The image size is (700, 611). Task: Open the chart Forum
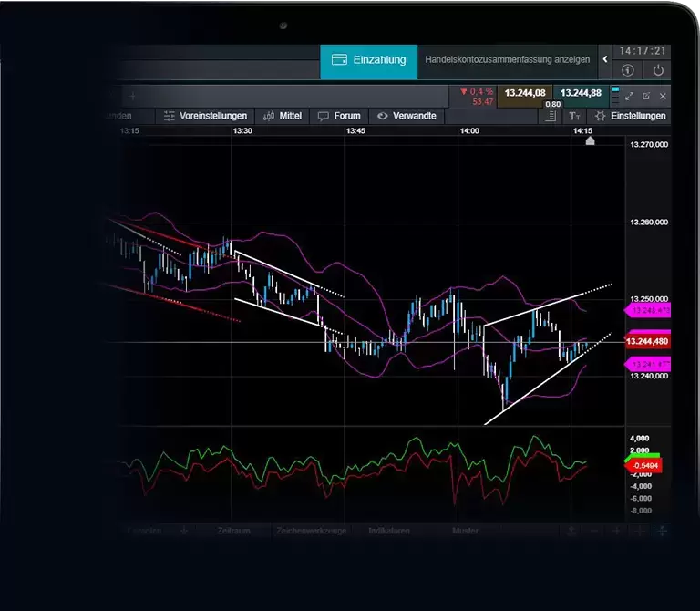339,116
